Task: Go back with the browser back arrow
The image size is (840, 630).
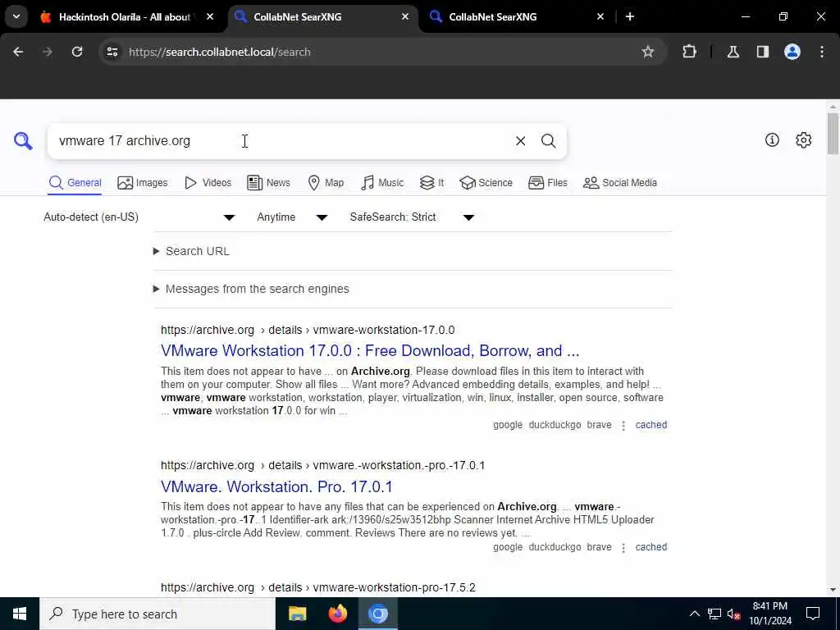Action: [18, 52]
